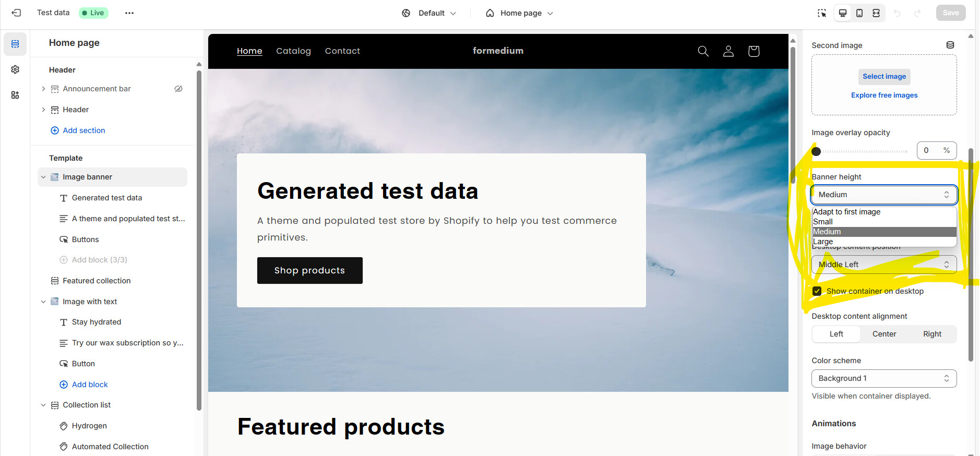Click the search icon in preview header
Screen dimensions: 980x456
point(703,51)
